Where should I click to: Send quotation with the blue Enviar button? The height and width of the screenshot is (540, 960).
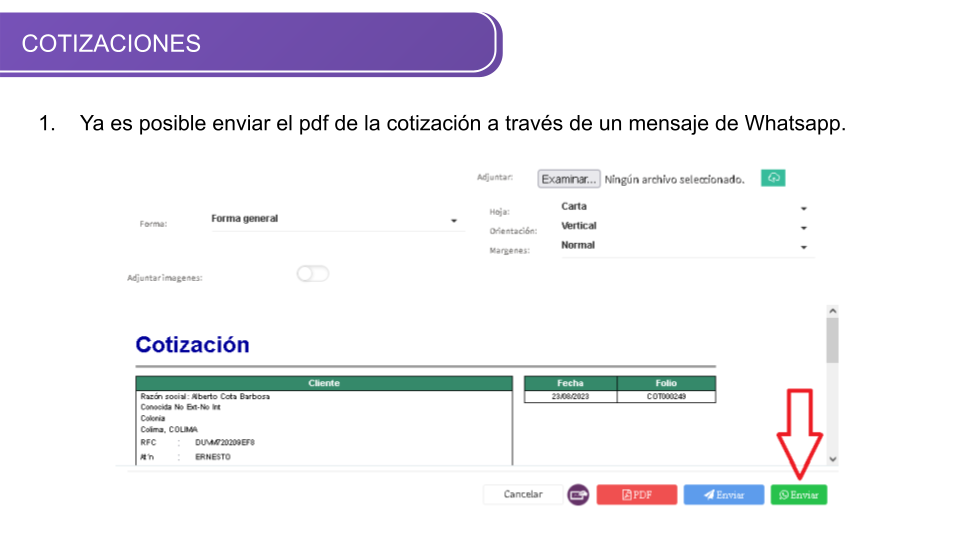(724, 495)
